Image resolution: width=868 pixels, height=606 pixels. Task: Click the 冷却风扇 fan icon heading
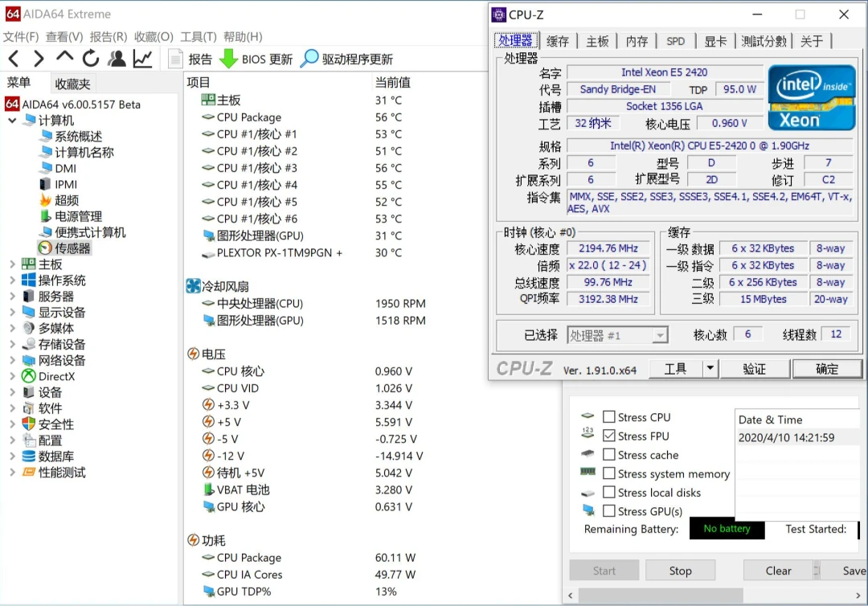point(193,286)
